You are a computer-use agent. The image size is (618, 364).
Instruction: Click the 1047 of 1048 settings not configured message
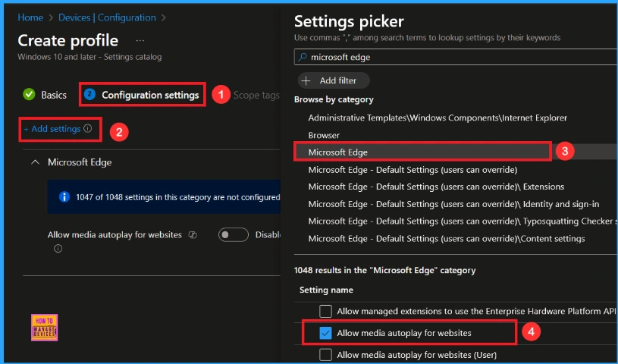click(177, 197)
